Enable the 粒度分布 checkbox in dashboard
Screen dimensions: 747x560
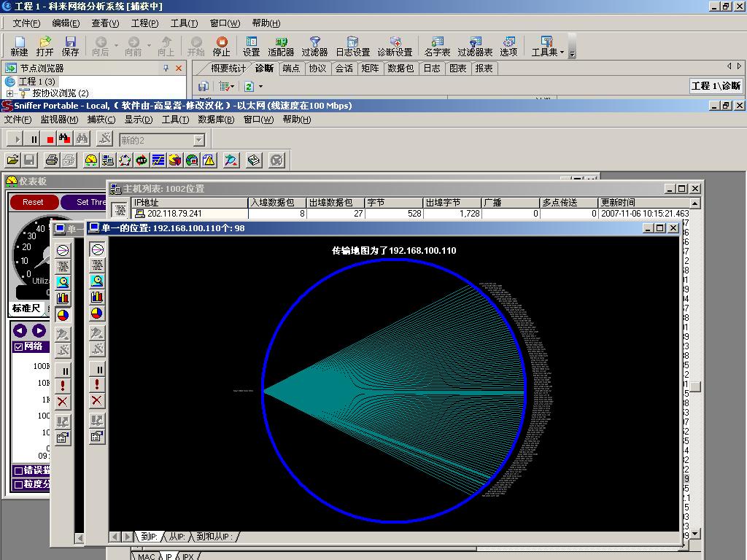(x=19, y=484)
